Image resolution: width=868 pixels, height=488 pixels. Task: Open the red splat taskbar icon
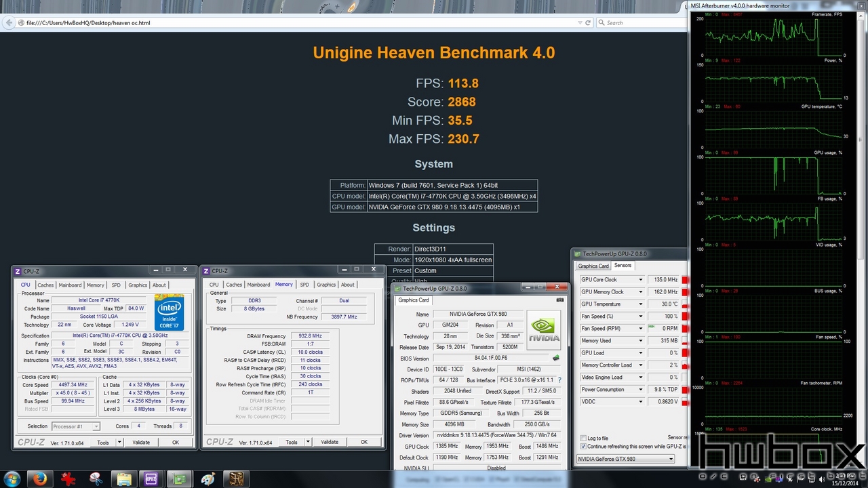68,479
